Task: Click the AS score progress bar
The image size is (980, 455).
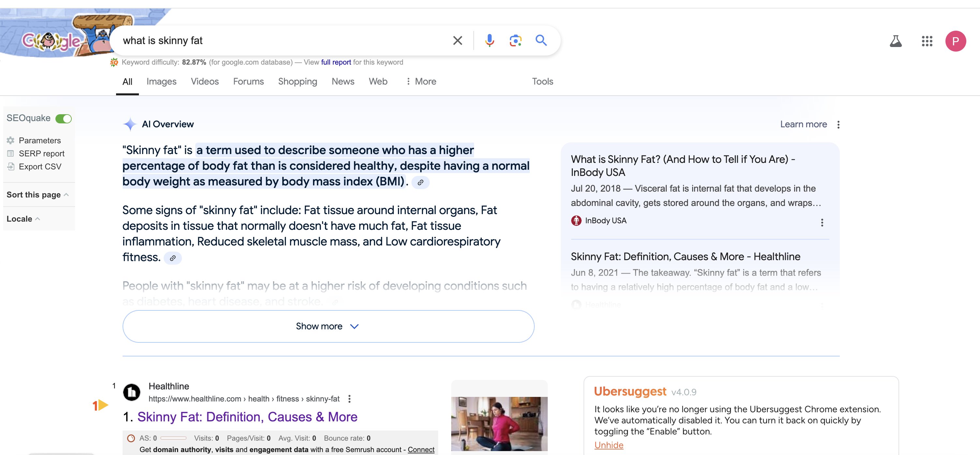Action: (173, 438)
